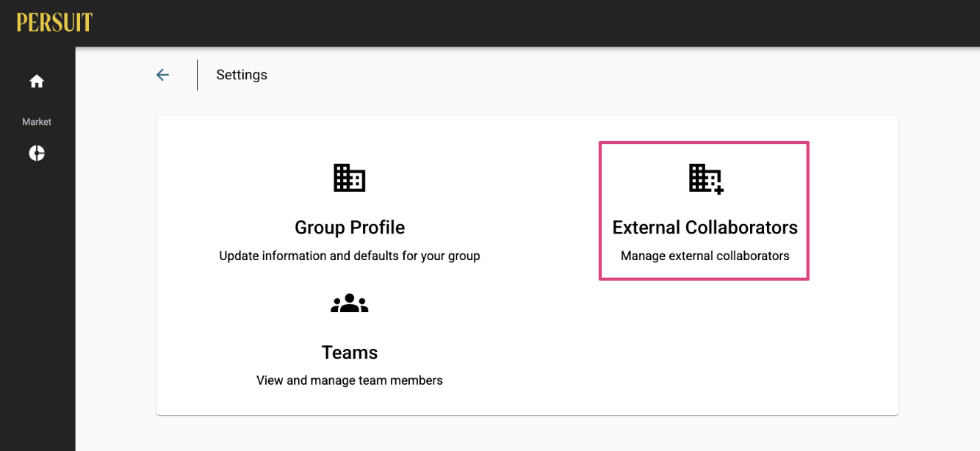Click the back arrow beside Settings

[x=162, y=75]
